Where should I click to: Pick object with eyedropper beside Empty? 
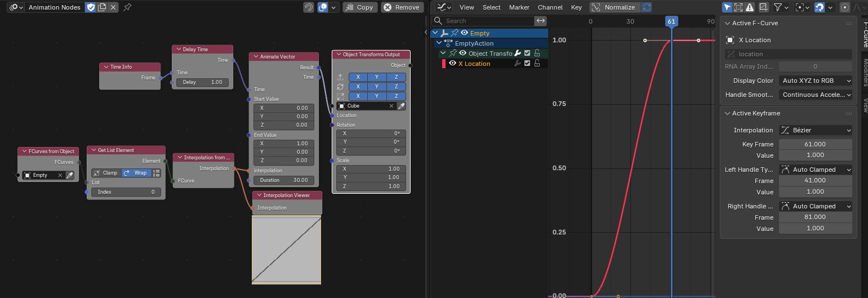click(70, 175)
